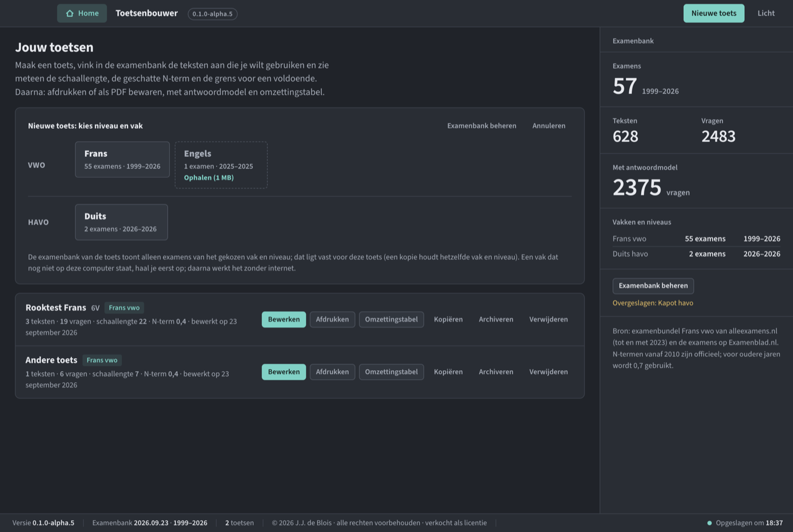Archive Andere toets via Archiveren
Screen dimensions: 793x532
[496, 372]
